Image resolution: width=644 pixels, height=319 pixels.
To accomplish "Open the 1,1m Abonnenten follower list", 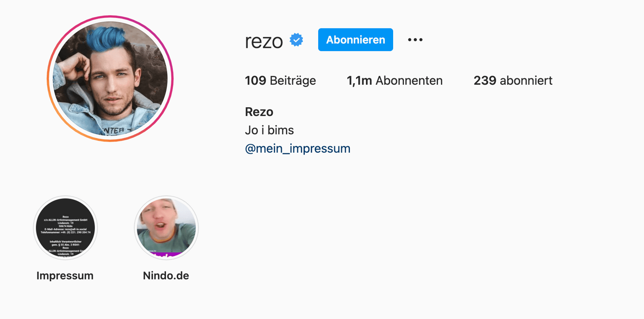I will click(x=394, y=80).
